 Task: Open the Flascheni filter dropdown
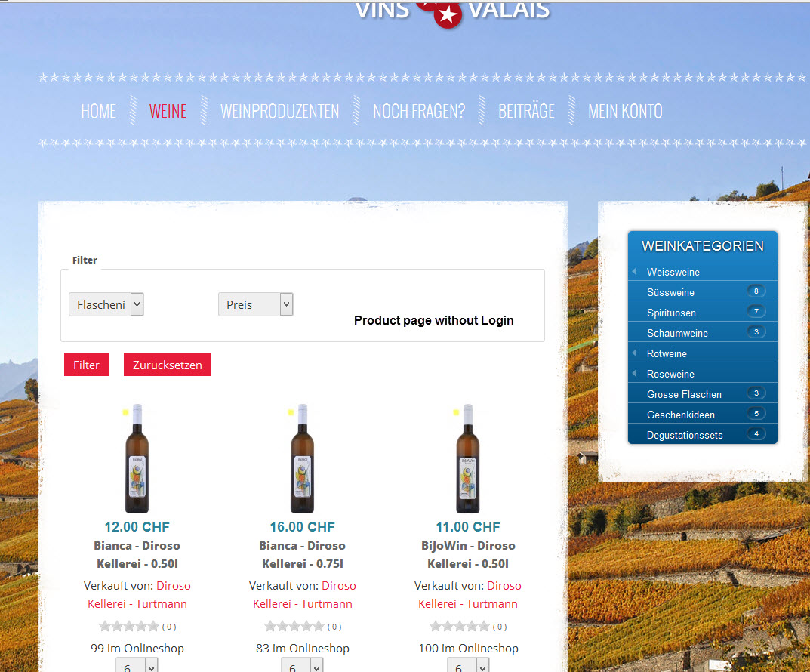coord(106,304)
